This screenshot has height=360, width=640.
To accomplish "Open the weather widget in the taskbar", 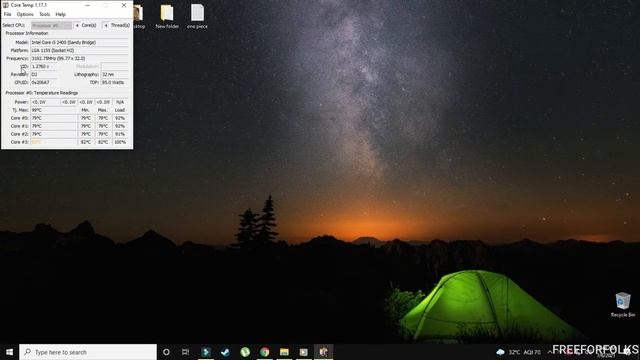I will point(519,352).
